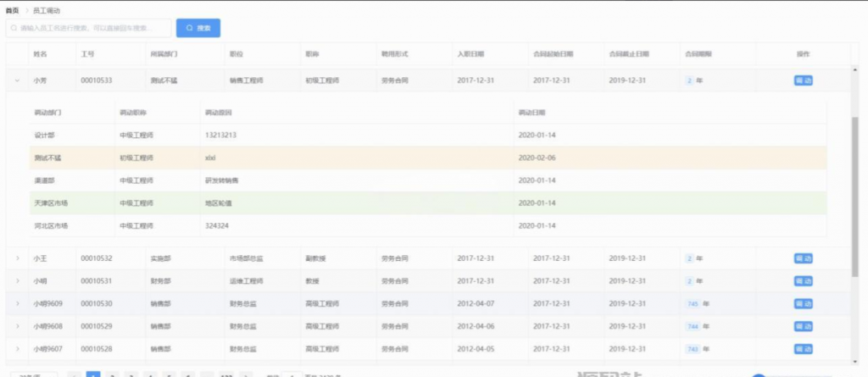The image size is (868, 377).
Task: Click the search magnifier icon in the input
Action: 14,28
